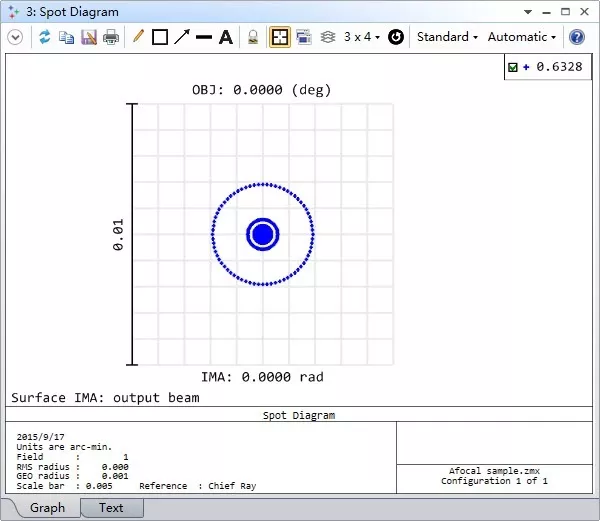Screen dimensions: 600x521
Task: Expand the settings chevron in the toolbar
Action: (x=15, y=37)
